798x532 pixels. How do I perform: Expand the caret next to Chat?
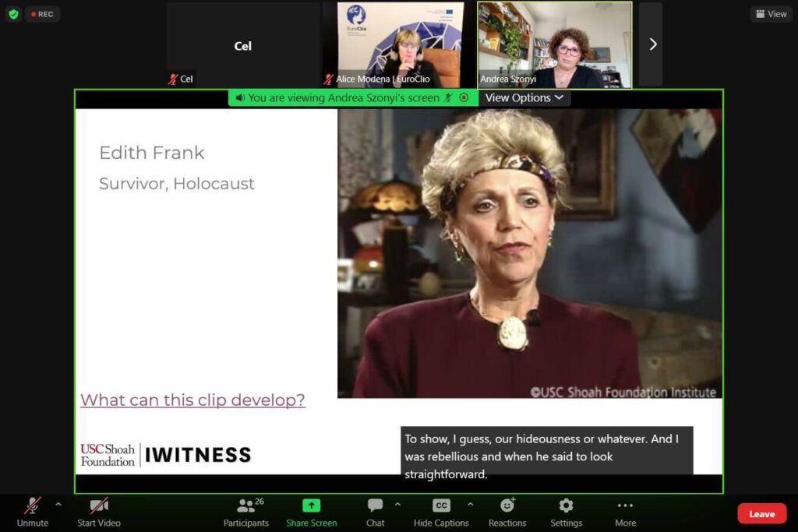tap(397, 504)
